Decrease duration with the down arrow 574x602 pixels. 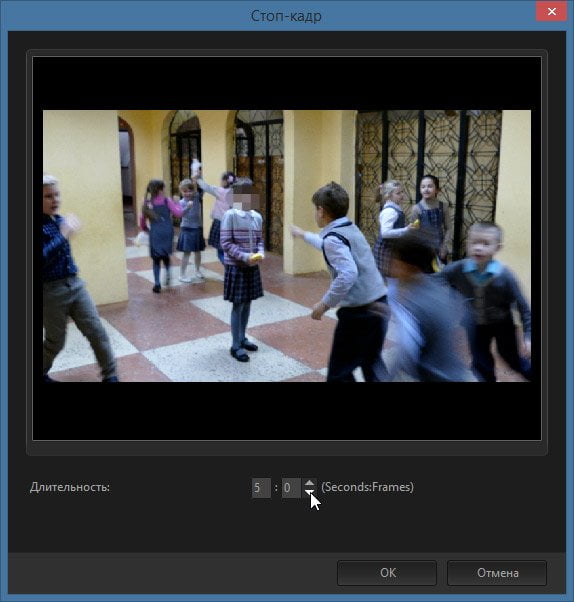tap(309, 493)
